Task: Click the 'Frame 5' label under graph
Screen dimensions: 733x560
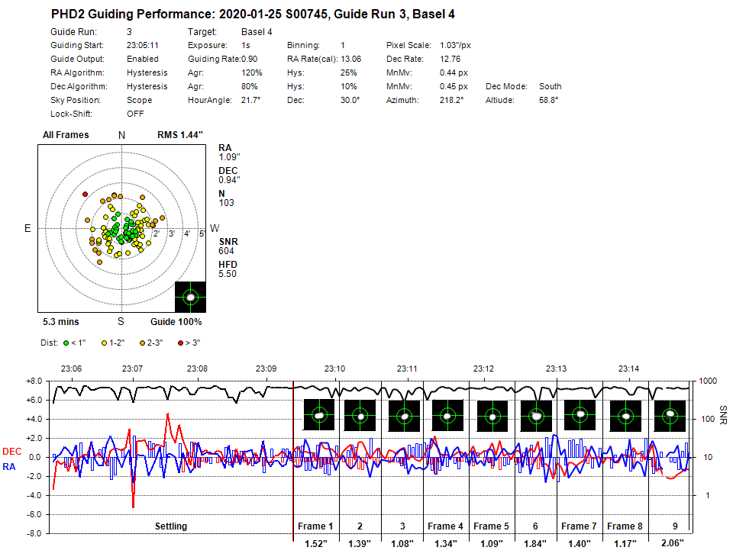Action: [491, 526]
